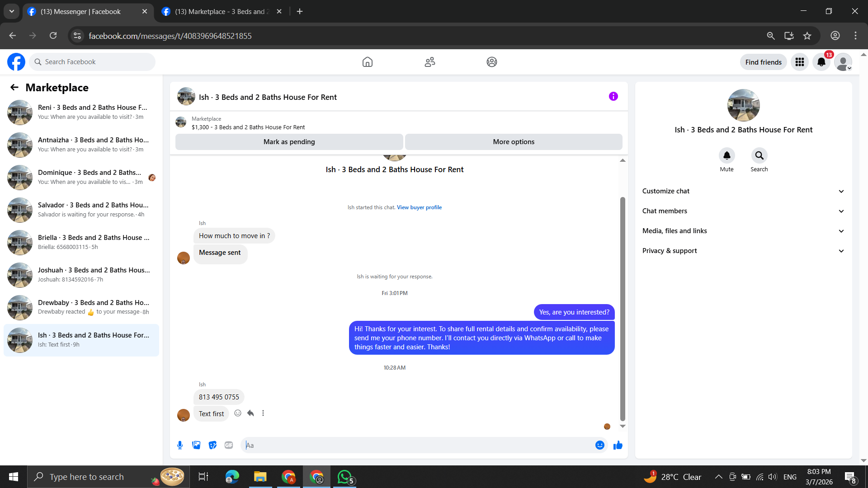Viewport: 868px width, 488px height.
Task: Open Task View on the taskbar
Action: tap(203, 477)
